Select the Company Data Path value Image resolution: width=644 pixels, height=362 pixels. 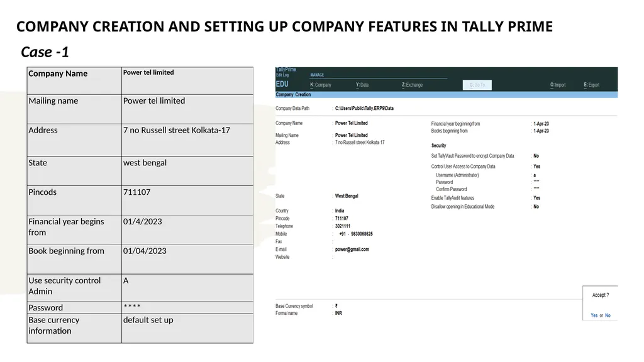pyautogui.click(x=364, y=108)
